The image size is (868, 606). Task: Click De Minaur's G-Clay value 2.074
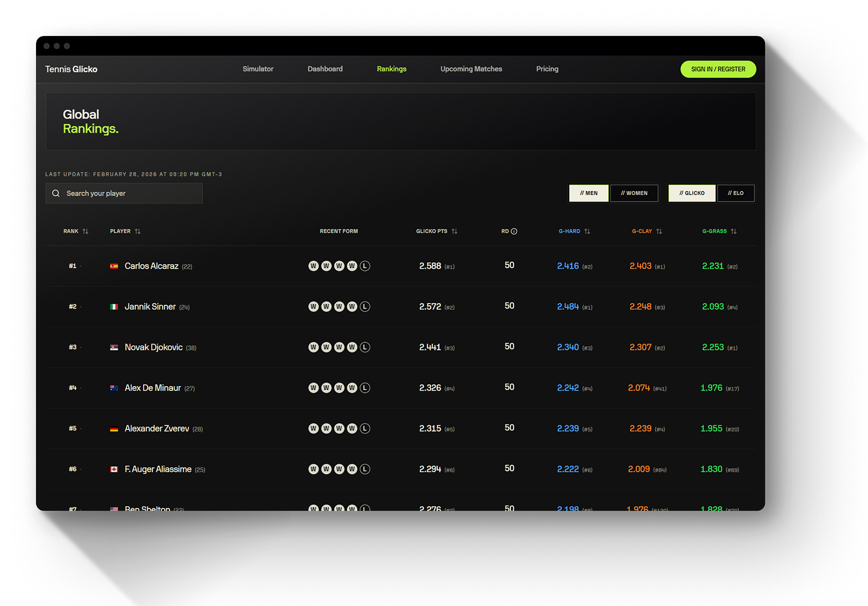pyautogui.click(x=639, y=388)
